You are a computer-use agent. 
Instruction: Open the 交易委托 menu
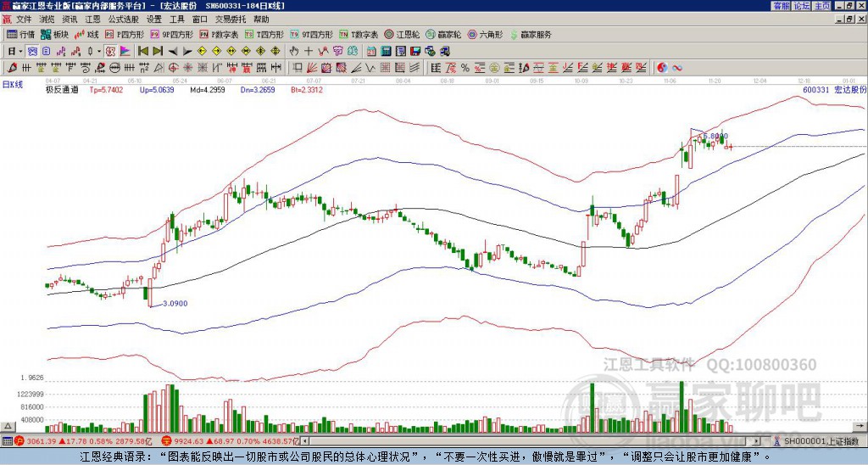(x=231, y=20)
